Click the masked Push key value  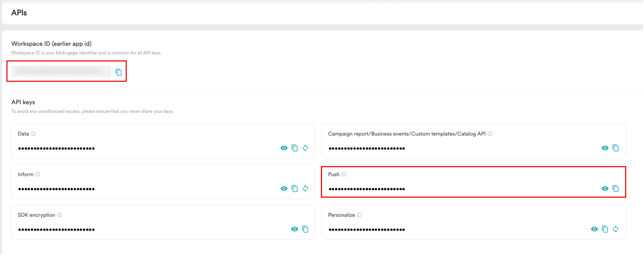367,189
